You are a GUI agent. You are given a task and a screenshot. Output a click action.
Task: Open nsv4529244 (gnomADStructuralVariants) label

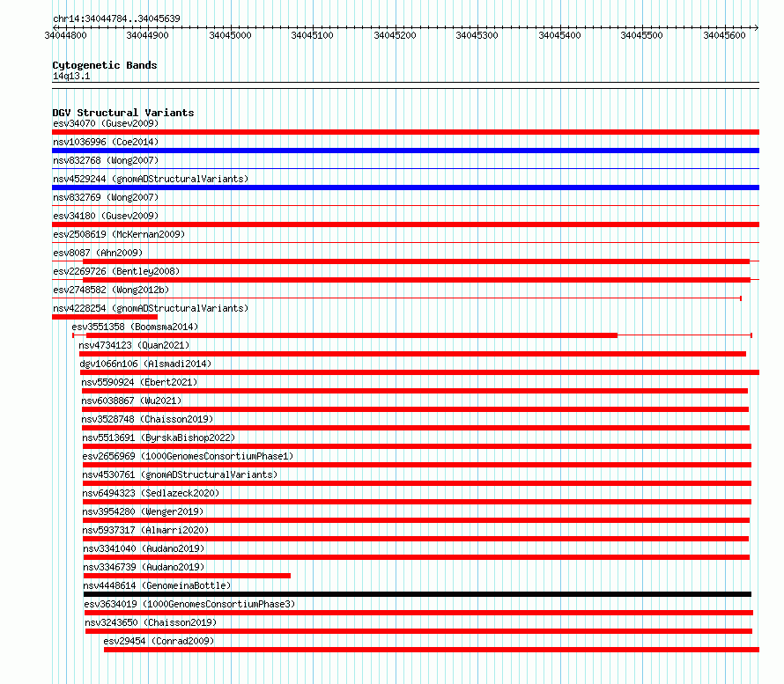click(151, 179)
